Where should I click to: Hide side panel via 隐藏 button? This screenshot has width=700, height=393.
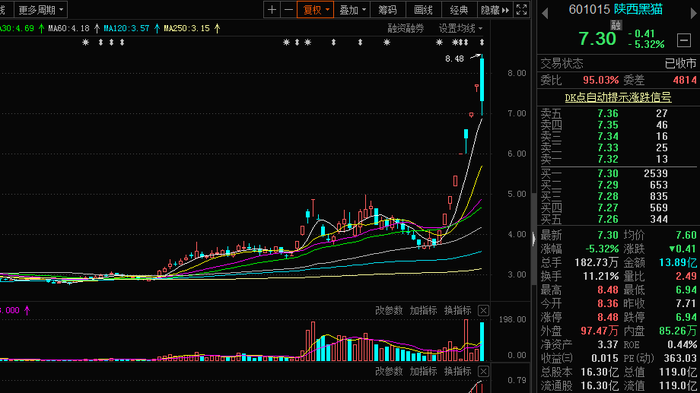click(x=495, y=10)
